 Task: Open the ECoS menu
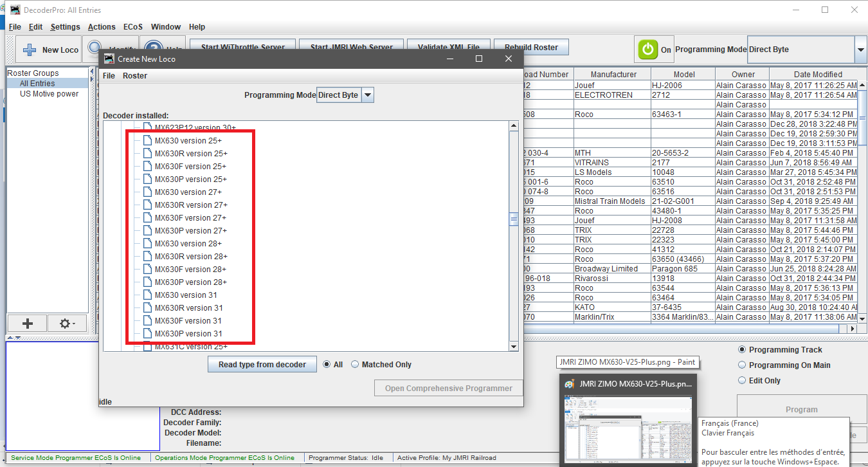tap(133, 27)
